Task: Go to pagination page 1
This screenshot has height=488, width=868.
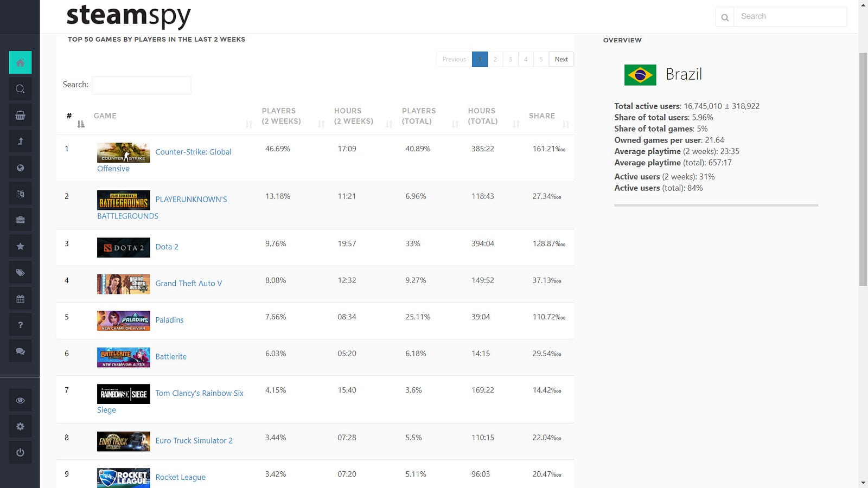Action: [x=480, y=59]
